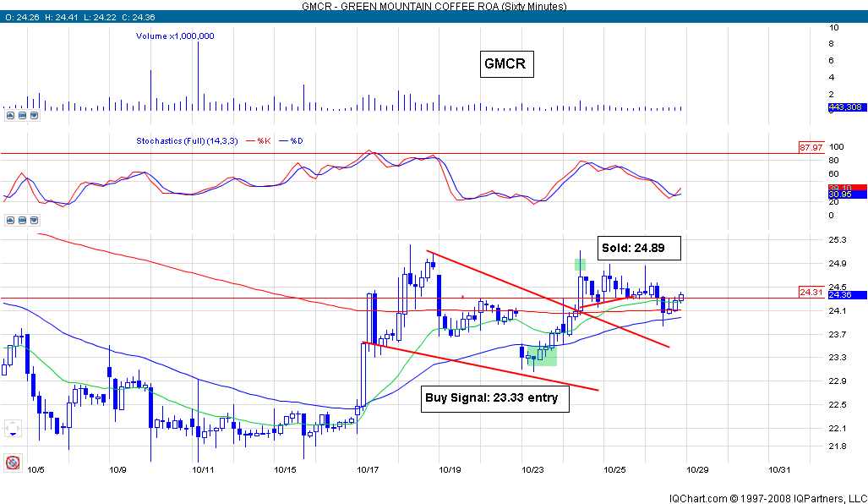Screen dimensions: 868x504
Task: Click the blue %D legend entry
Action: click(292, 140)
